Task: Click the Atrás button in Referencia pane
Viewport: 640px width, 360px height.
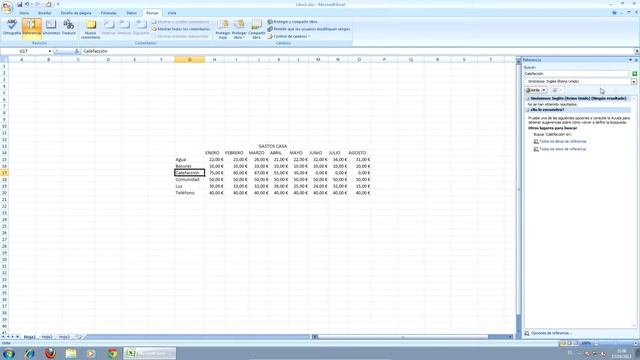Action: 533,90
